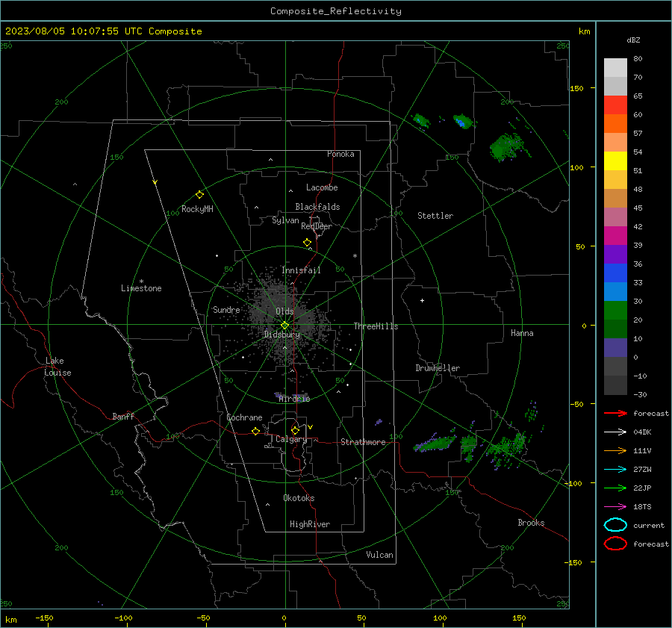This screenshot has width=672, height=628.
Task: Select the yellow radar-site diamond at map center
Action: (284, 326)
